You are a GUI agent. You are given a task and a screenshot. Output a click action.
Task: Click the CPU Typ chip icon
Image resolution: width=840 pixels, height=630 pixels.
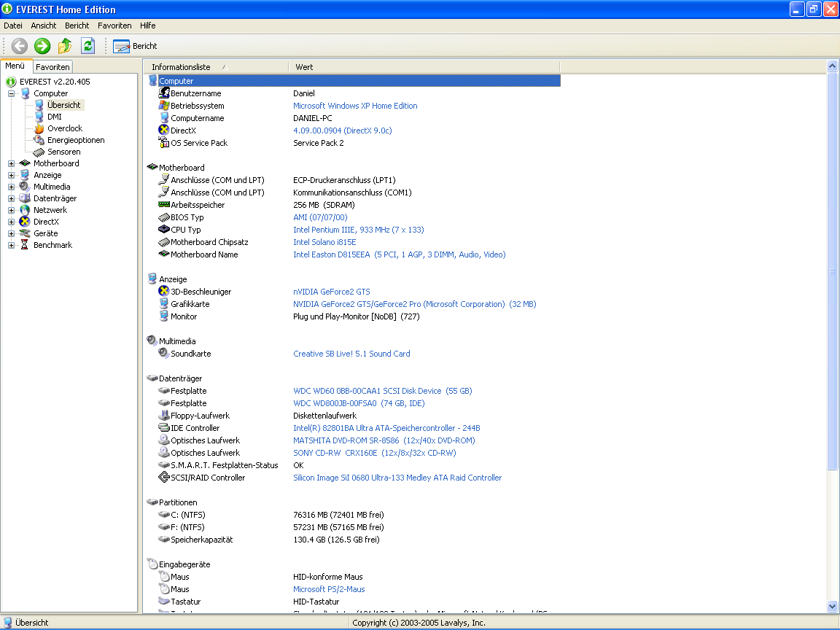point(164,229)
